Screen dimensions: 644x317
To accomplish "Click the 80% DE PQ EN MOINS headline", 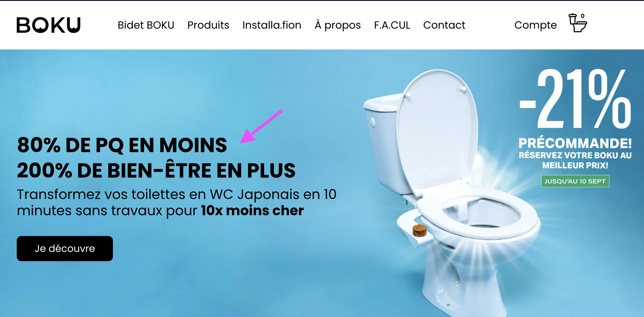I will (x=122, y=145).
